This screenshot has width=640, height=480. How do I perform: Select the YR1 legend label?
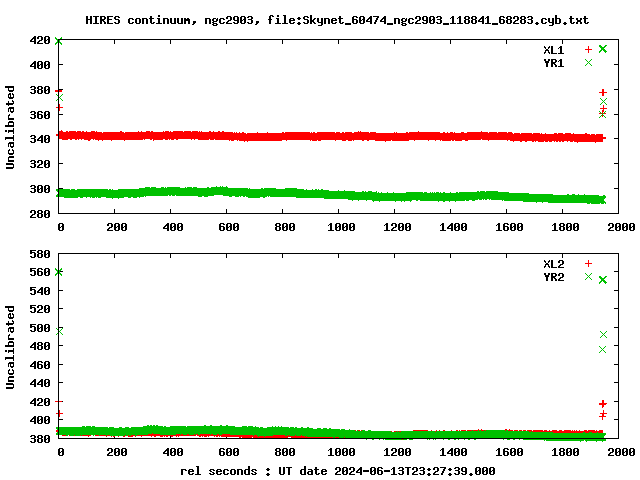(553, 63)
